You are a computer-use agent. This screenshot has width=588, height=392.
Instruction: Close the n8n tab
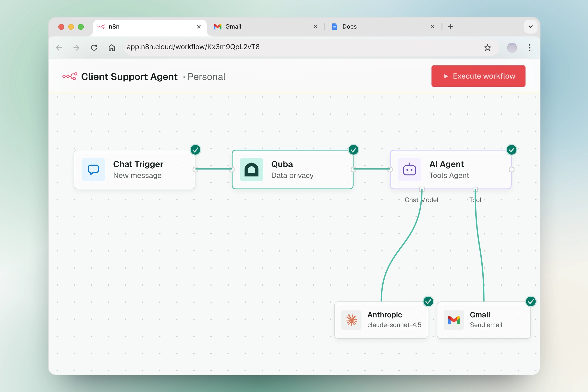pyautogui.click(x=199, y=26)
